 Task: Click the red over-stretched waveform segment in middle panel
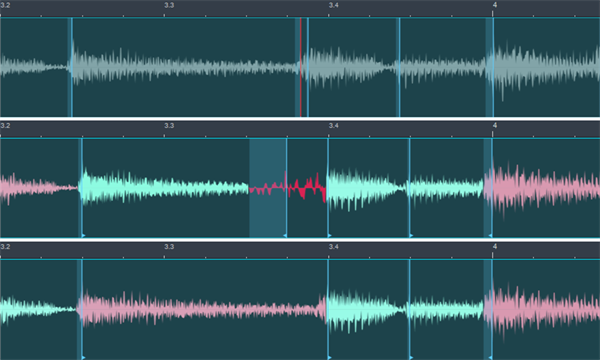pyautogui.click(x=287, y=187)
